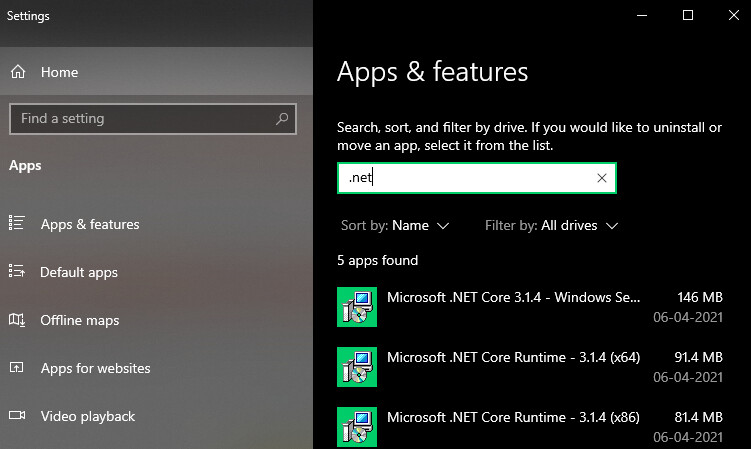Click the magnifier icon in Find a setting
751x449 pixels.
point(282,118)
